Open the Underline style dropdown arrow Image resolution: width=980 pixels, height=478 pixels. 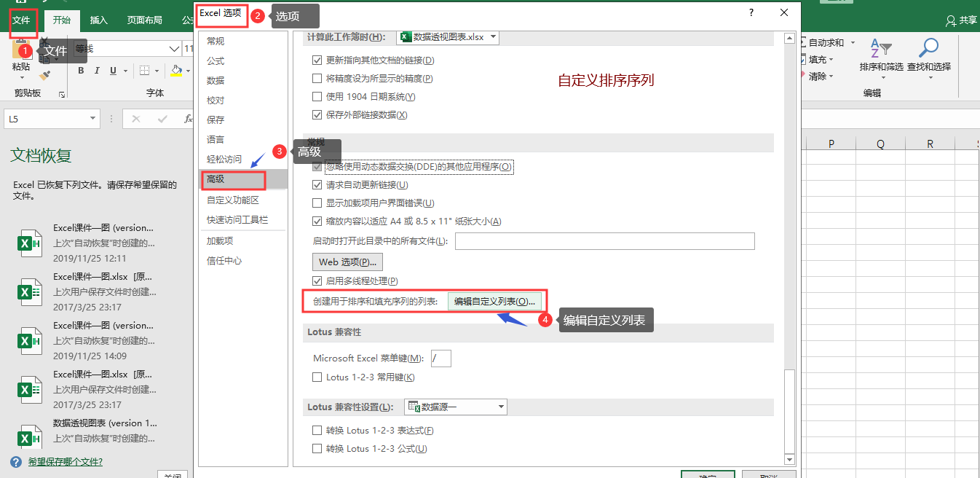125,71
